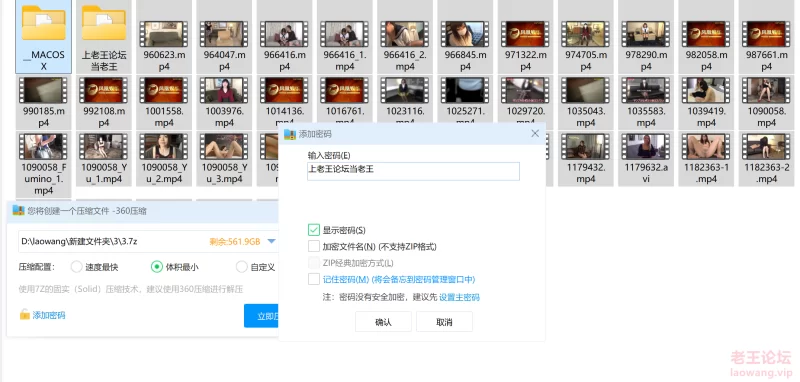The width and height of the screenshot is (800, 382).
Task: Cancel the dialog with 取消 button
Action: (444, 322)
